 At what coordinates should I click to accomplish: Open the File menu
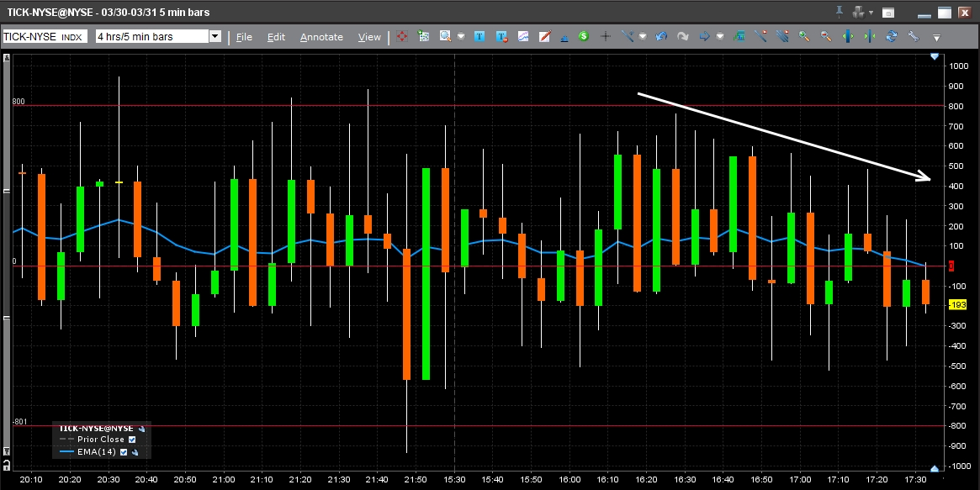tap(244, 37)
